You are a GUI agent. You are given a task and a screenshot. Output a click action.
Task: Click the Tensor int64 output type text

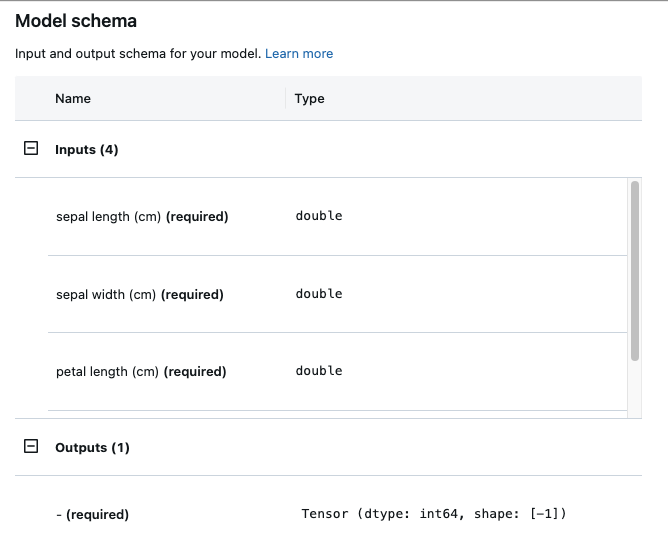(x=434, y=514)
